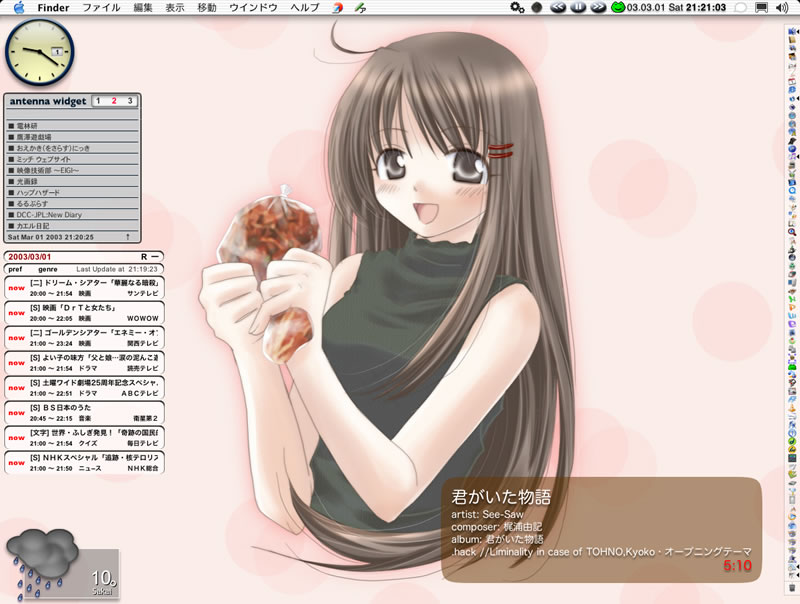This screenshot has width=800, height=604.
Task: Open the カエル日記 antenna entry
Action: (x=73, y=225)
